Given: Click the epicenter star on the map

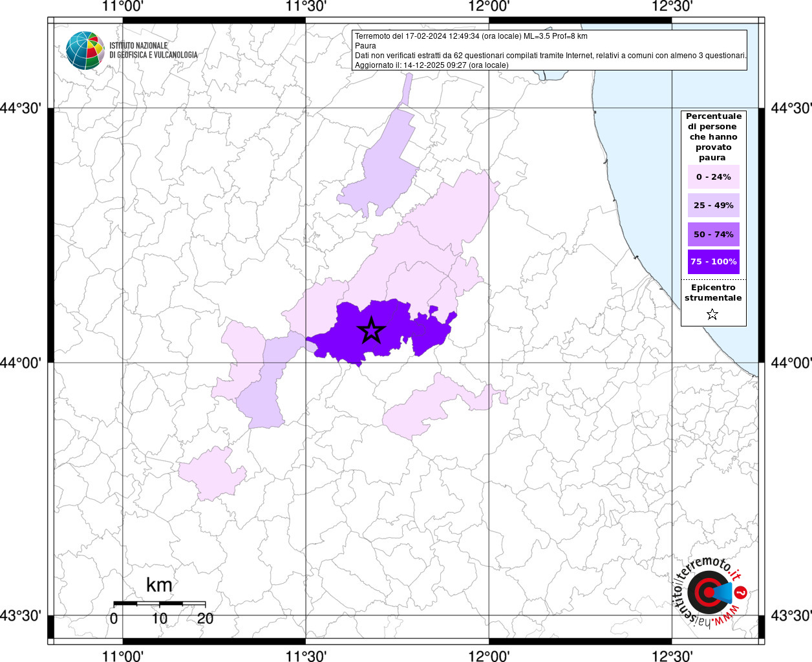Looking at the screenshot, I should coord(371,330).
